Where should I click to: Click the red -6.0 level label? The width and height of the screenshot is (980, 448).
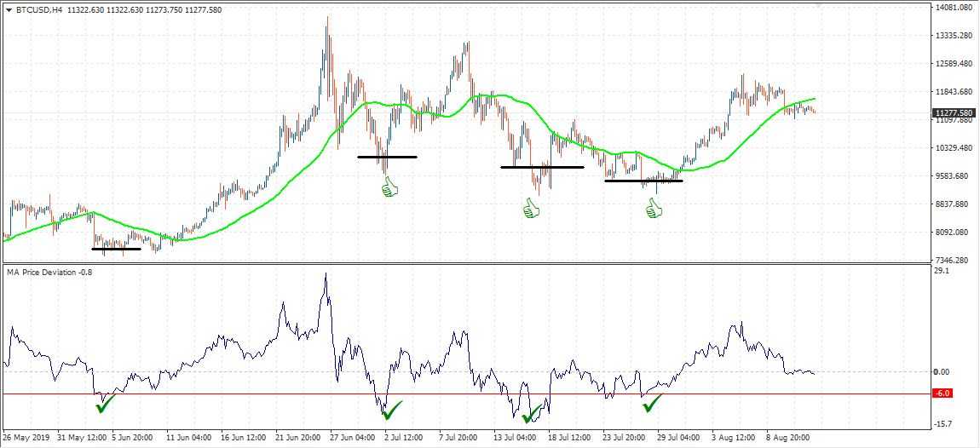tap(942, 393)
